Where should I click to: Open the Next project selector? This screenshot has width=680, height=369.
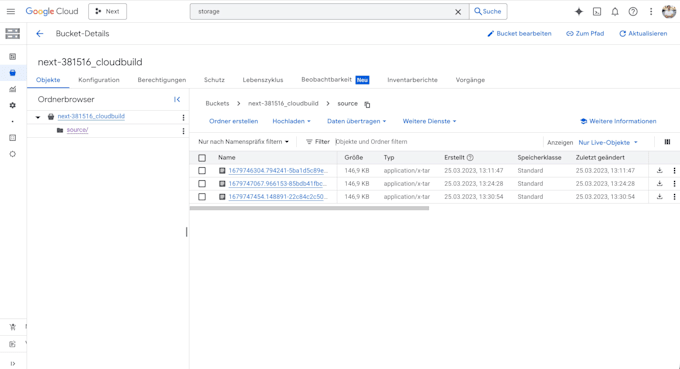click(x=108, y=12)
